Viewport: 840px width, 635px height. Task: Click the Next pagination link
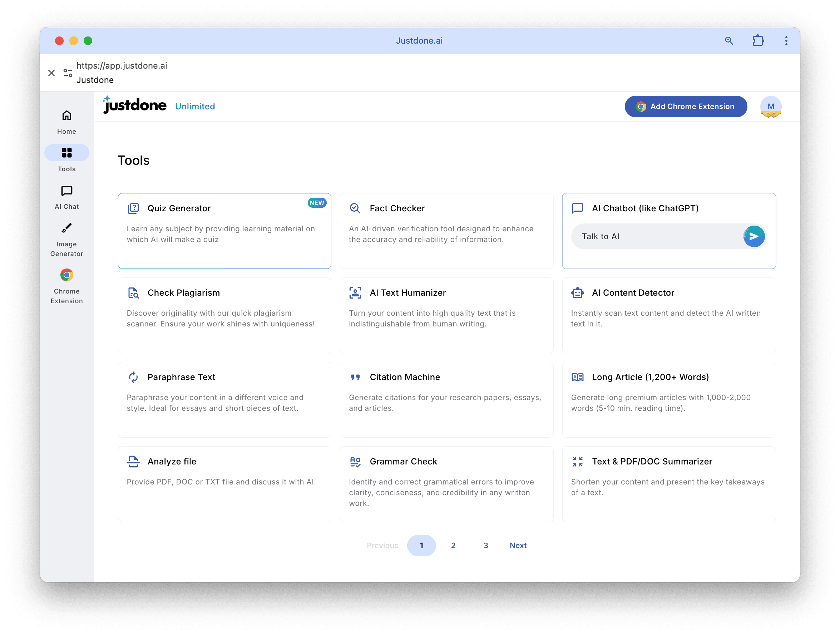coord(518,545)
